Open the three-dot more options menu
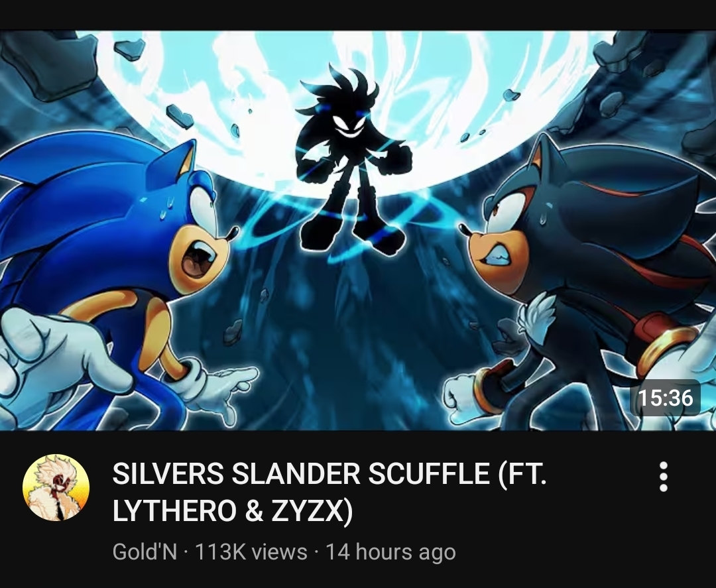 click(664, 477)
